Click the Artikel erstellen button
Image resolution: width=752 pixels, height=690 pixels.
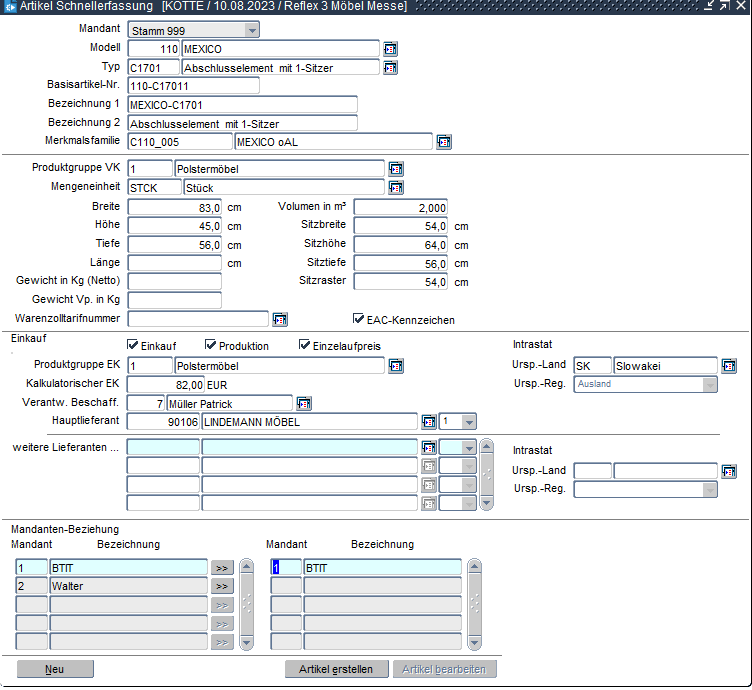(x=336, y=669)
